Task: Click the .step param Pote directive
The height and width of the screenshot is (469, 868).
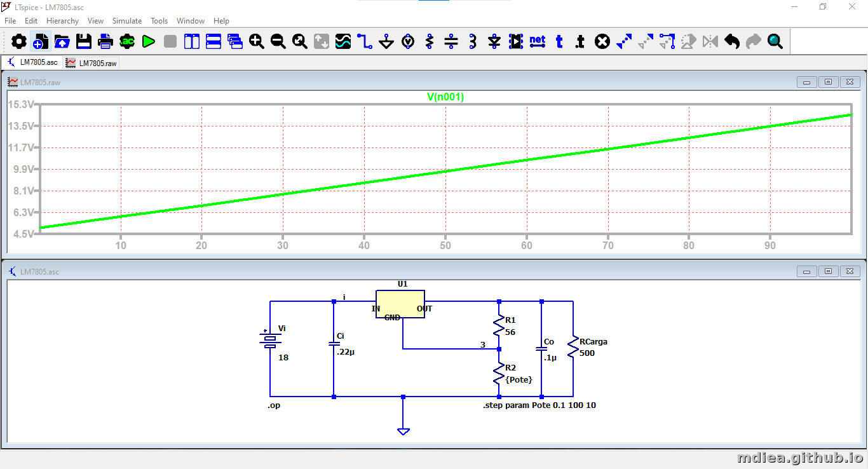Action: tap(539, 405)
